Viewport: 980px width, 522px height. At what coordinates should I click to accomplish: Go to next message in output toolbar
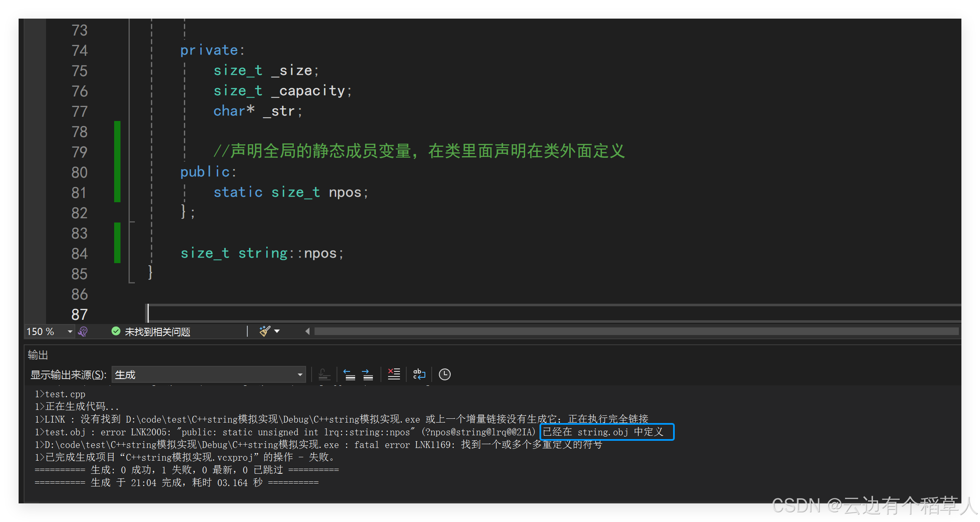click(x=367, y=374)
